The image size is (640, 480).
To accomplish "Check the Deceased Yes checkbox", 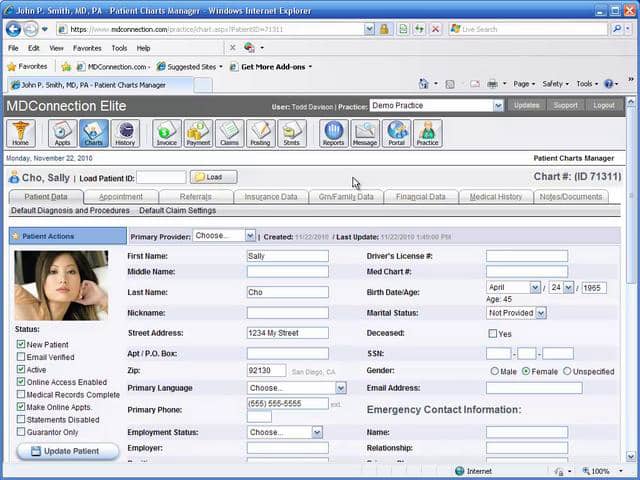I will coord(493,333).
